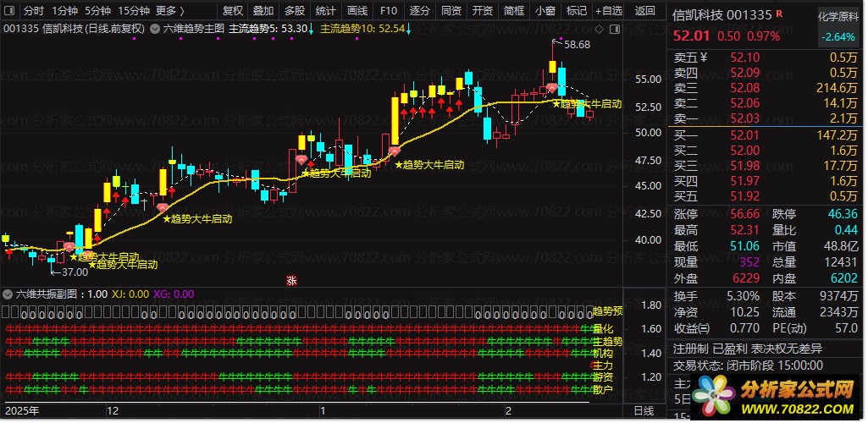Click the 注册制 已盈利 表决权无差异 line
The width and height of the screenshot is (868, 423).
[x=747, y=349]
